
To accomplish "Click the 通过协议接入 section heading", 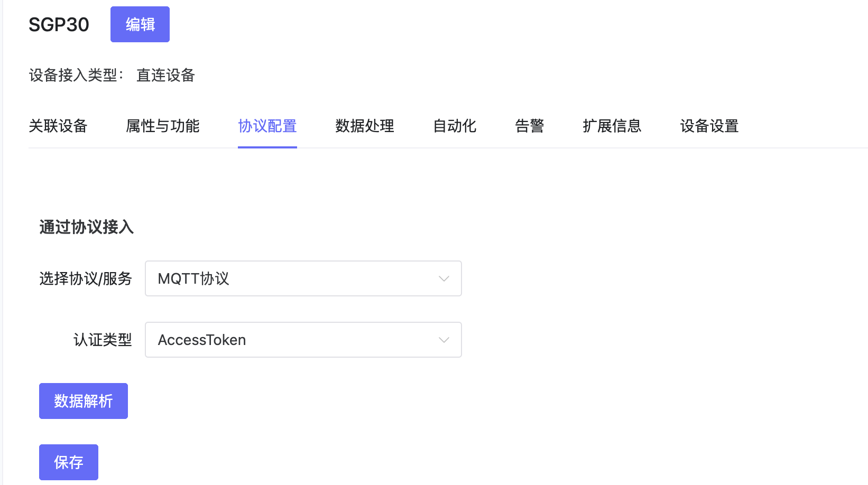I will (x=86, y=227).
